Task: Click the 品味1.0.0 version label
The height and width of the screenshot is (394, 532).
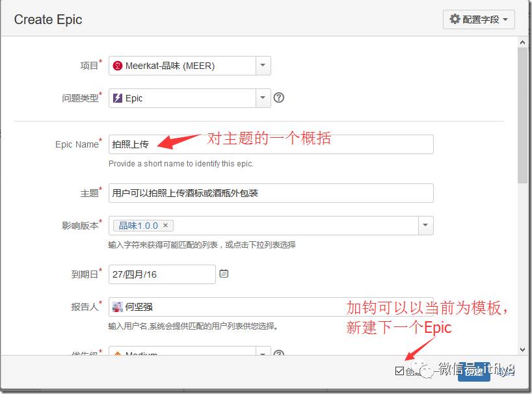Action: (138, 226)
